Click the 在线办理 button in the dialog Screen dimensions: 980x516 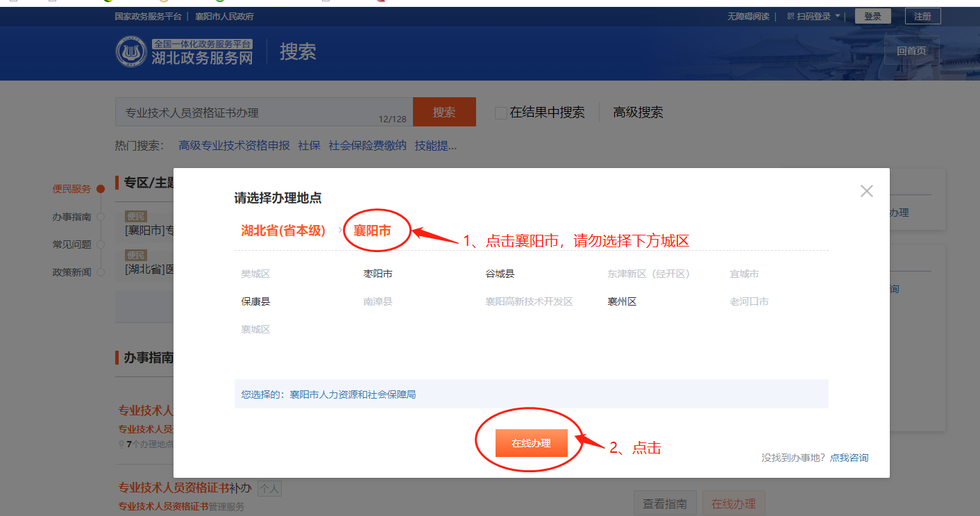531,443
